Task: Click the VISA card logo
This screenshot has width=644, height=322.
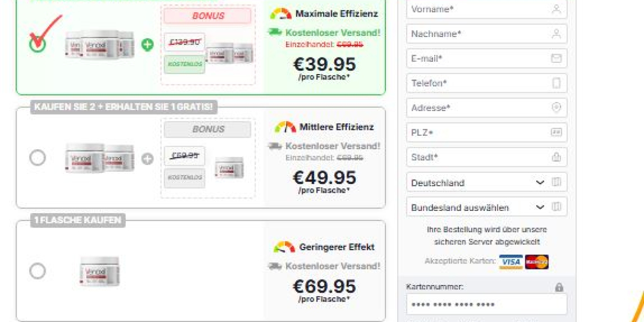Action: pos(510,262)
